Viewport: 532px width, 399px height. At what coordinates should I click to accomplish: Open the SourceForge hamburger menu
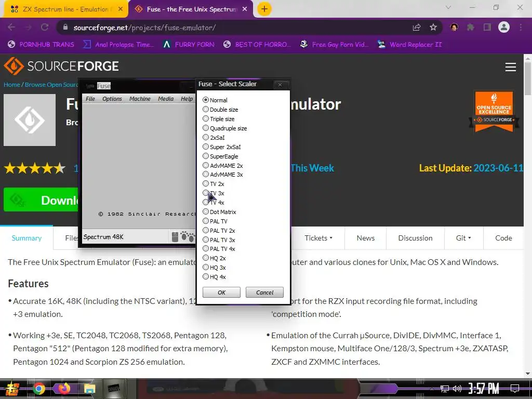pos(511,67)
